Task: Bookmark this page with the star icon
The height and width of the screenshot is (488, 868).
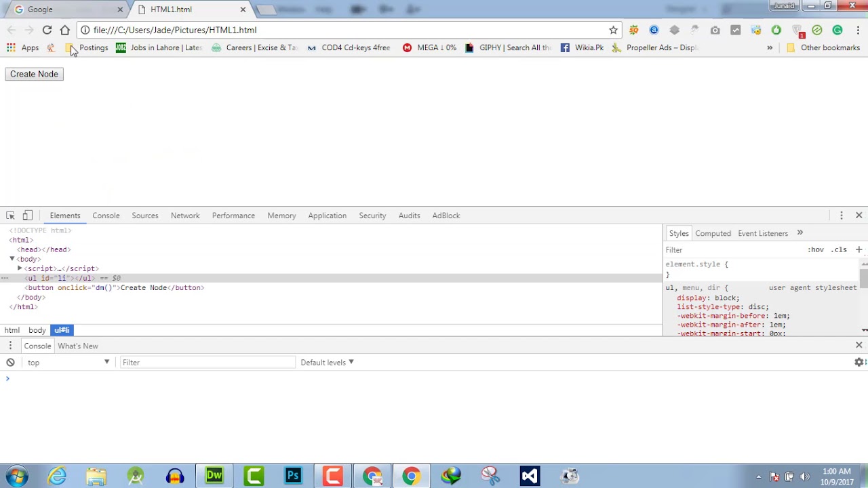Action: click(613, 30)
